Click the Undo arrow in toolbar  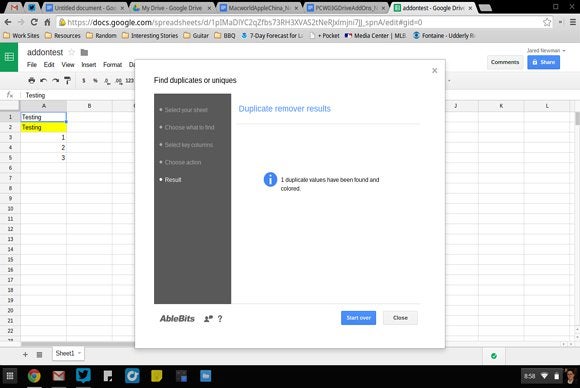(x=43, y=80)
